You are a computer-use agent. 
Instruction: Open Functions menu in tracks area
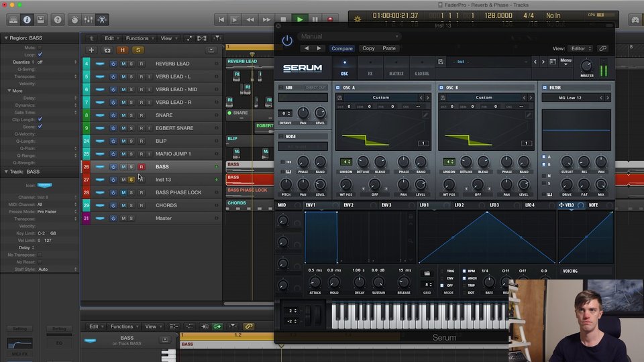click(140, 38)
